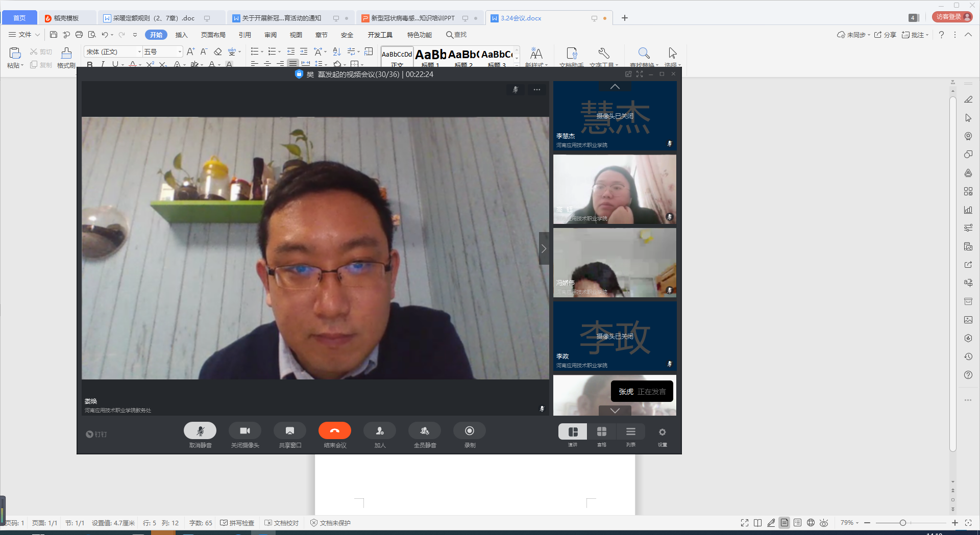
Task: Adjust the document zoom slider
Action: point(902,523)
